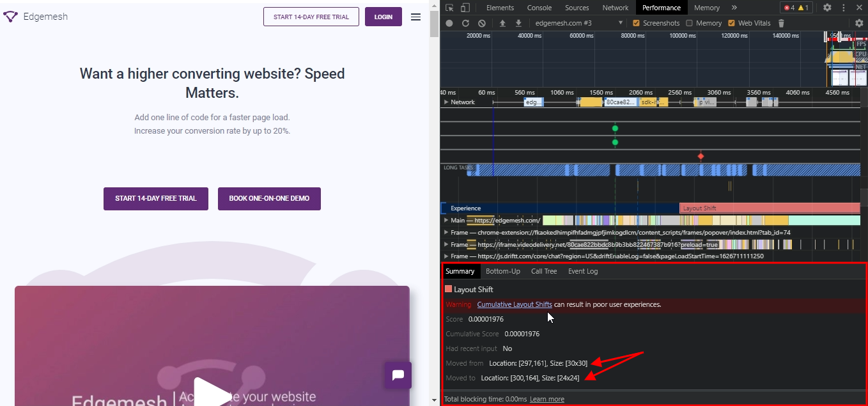Click the Edgemesh logo icon
This screenshot has width=868, height=406.
tap(10, 17)
